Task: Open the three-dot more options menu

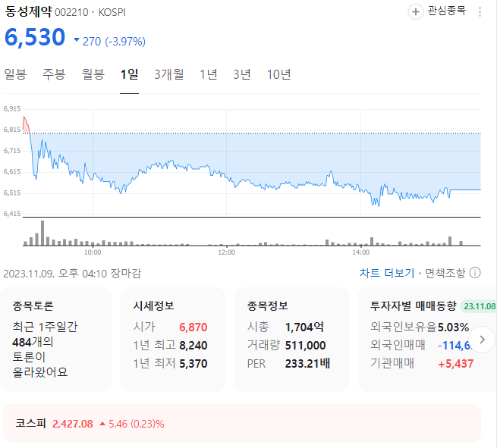Action: point(480,12)
